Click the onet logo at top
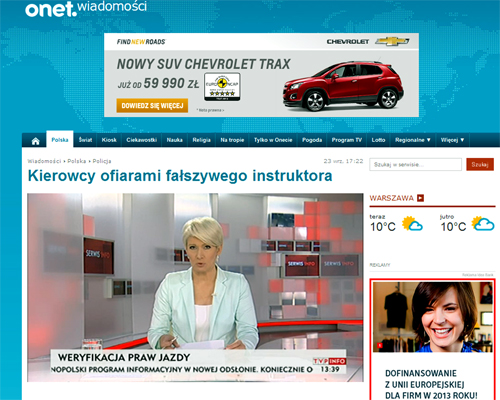 coord(51,9)
